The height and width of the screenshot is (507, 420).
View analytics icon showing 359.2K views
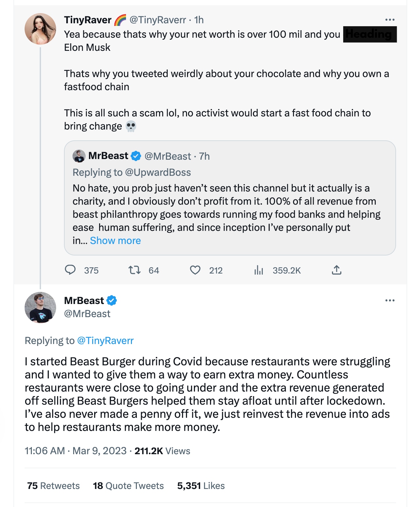(x=259, y=270)
